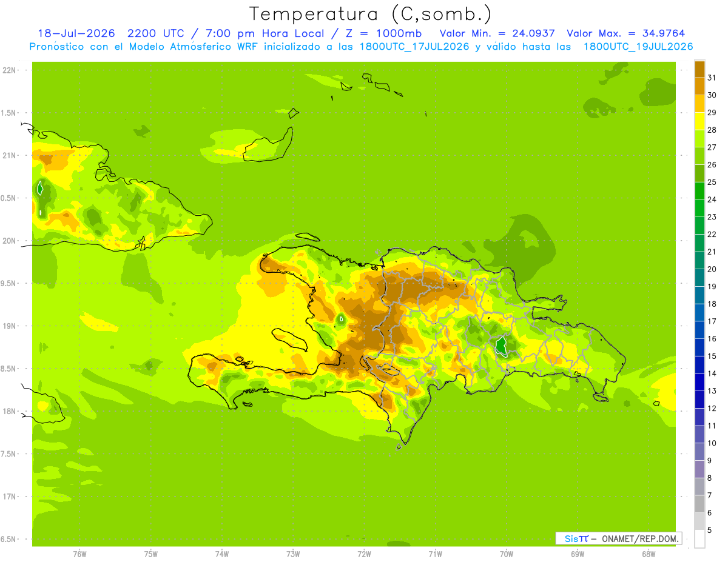Click the '75W' longitude axis label
The width and height of the screenshot is (728, 562).
coord(151,554)
